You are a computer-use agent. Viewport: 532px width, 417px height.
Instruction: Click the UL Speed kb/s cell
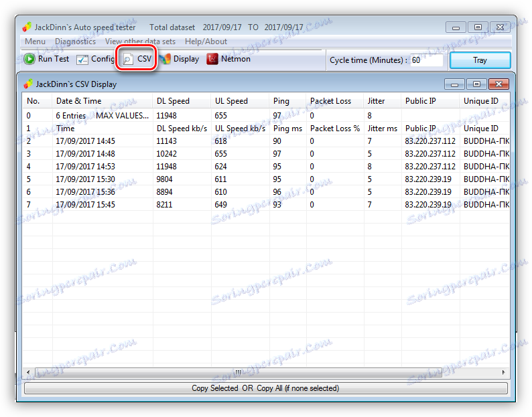[240, 129]
